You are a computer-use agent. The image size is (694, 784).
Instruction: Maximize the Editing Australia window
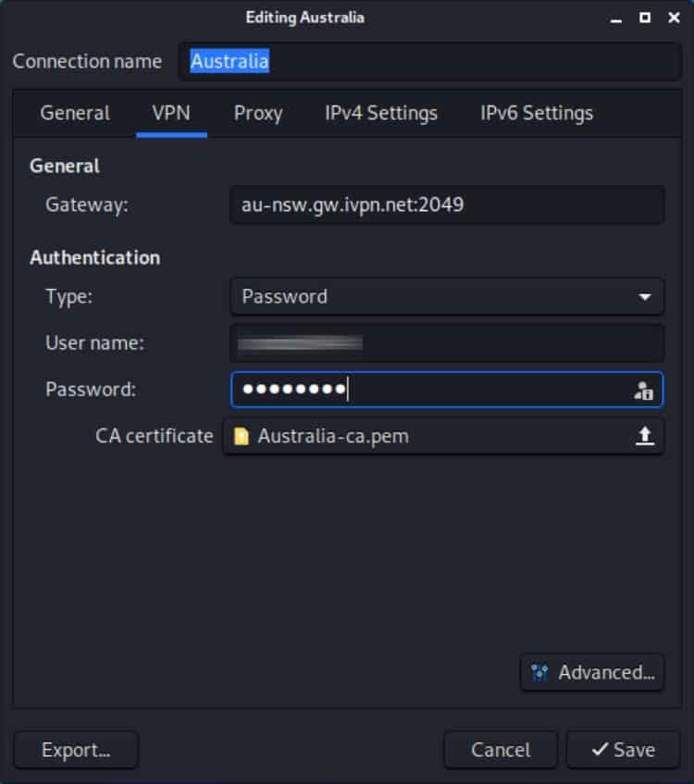tap(645, 18)
